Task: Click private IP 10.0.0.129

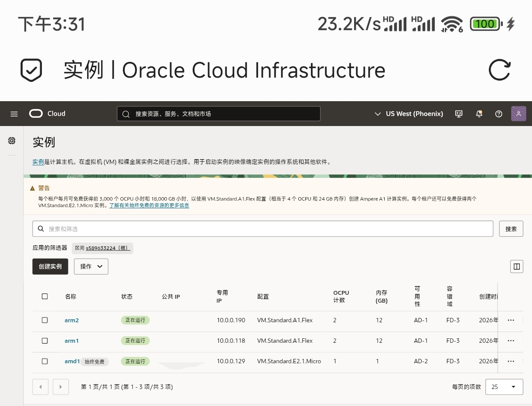Action: click(x=231, y=361)
